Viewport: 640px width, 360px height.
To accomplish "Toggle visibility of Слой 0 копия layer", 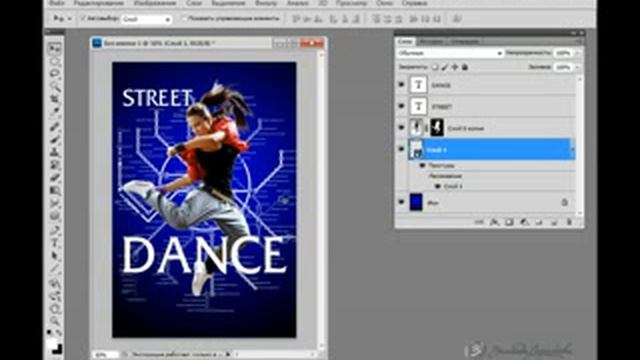I will pos(401,128).
